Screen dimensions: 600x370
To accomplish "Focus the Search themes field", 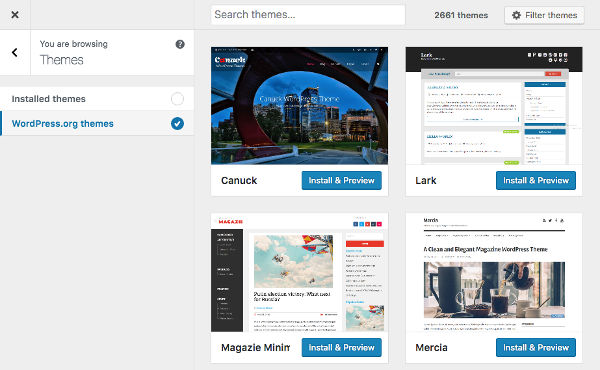I will 308,15.
